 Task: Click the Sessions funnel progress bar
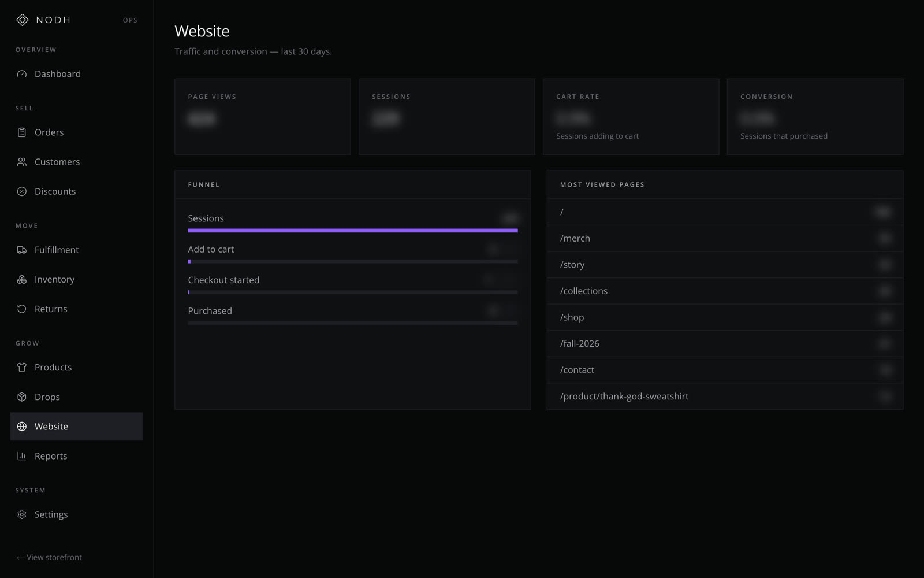point(353,231)
